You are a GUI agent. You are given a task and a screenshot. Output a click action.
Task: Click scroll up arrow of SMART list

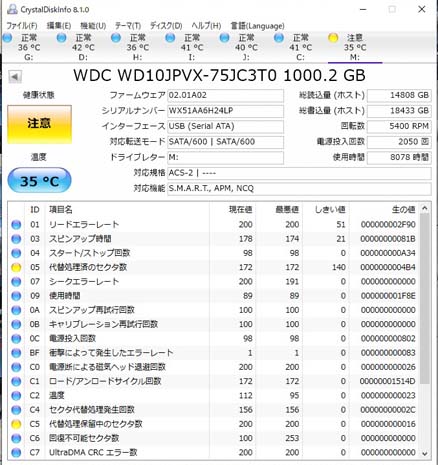[425, 208]
